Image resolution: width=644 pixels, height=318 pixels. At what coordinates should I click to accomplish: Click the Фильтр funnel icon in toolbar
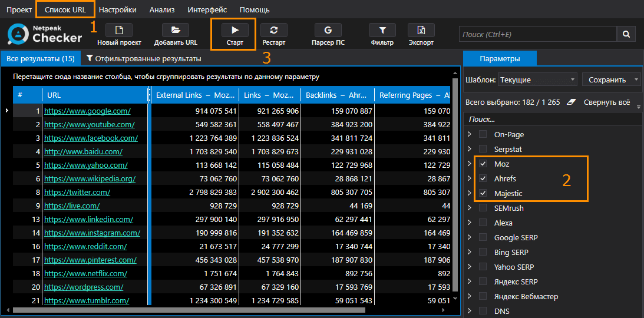[x=382, y=31]
